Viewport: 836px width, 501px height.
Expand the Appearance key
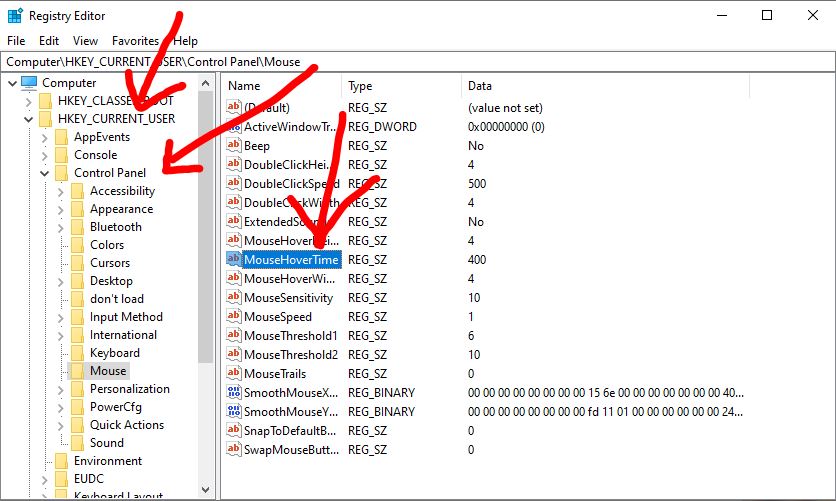60,209
